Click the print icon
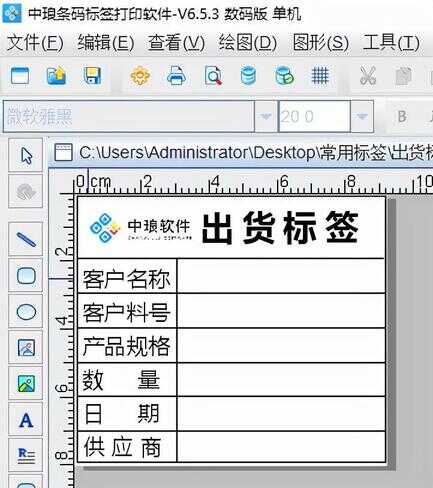The height and width of the screenshot is (488, 433). (x=176, y=76)
